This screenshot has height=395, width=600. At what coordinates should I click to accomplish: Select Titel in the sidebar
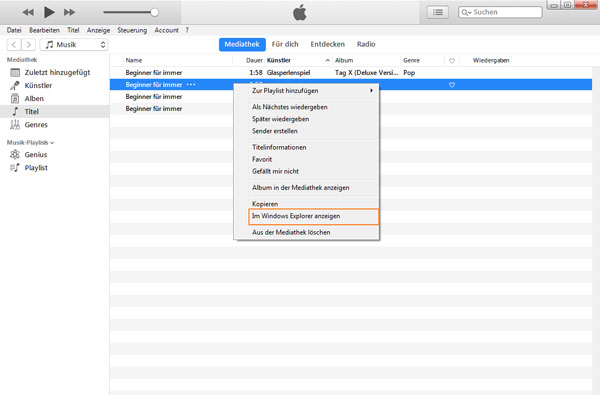(55, 111)
